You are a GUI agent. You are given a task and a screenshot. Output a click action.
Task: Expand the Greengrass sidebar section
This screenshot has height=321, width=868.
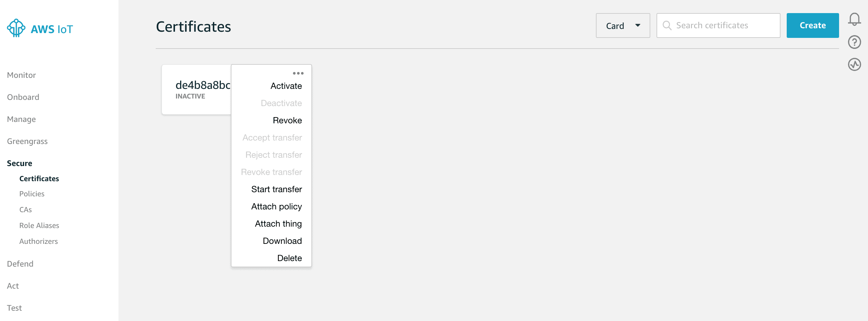pyautogui.click(x=27, y=141)
